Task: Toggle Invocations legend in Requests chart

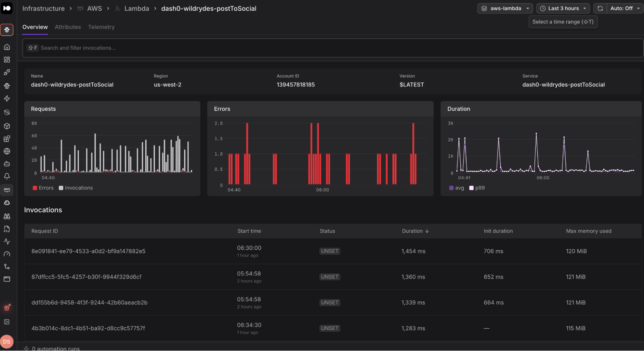Action: coord(76,188)
